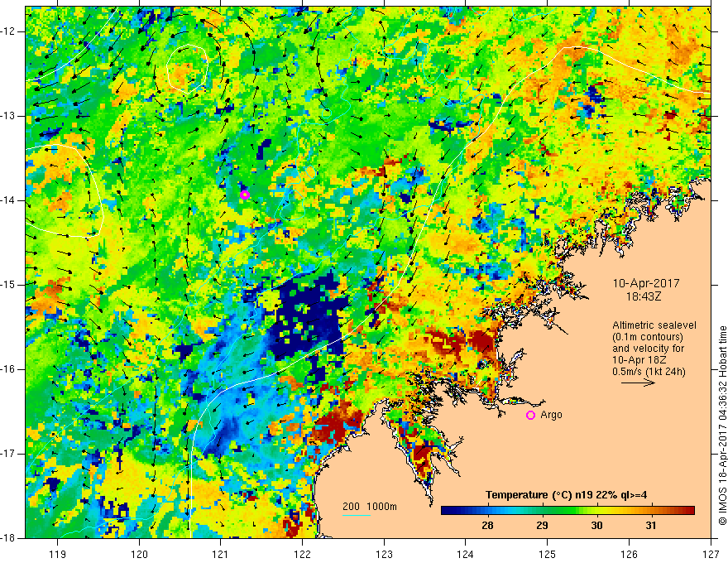The width and height of the screenshot is (728, 563).
Task: Click the 'Altimetric sealevel' legend text
Action: coord(654,325)
